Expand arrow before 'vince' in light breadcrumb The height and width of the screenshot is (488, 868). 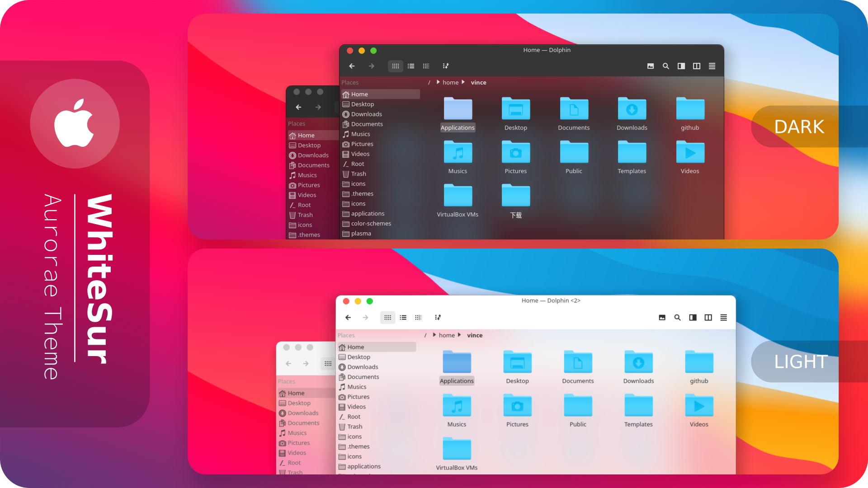click(459, 335)
